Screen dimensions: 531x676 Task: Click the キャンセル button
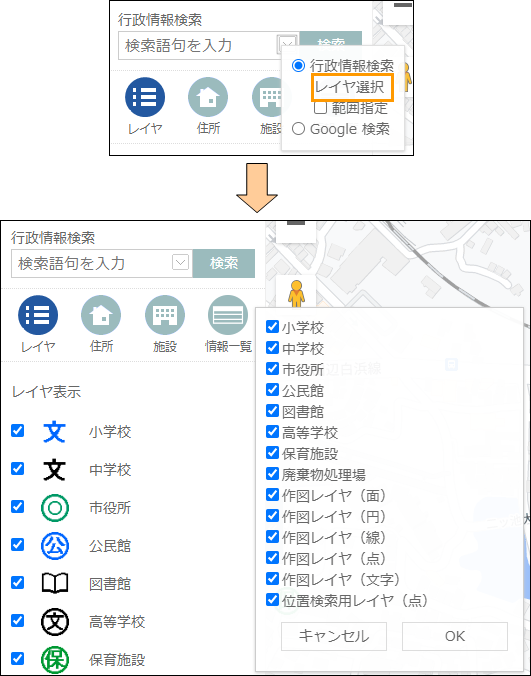pos(334,636)
